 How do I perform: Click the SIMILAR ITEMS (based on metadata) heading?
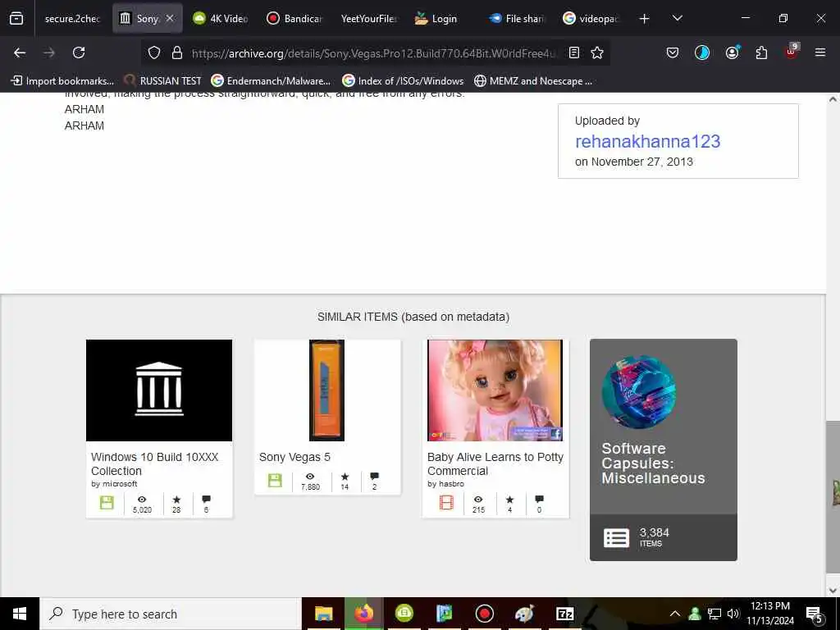point(413,317)
